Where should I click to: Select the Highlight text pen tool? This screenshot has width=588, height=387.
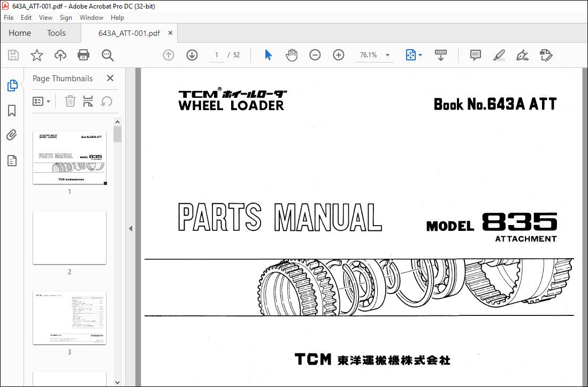pyautogui.click(x=499, y=55)
